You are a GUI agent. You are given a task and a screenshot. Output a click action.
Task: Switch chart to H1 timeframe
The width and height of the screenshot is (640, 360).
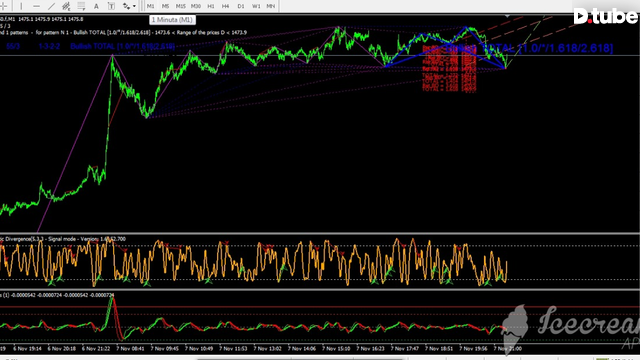pyautogui.click(x=211, y=6)
